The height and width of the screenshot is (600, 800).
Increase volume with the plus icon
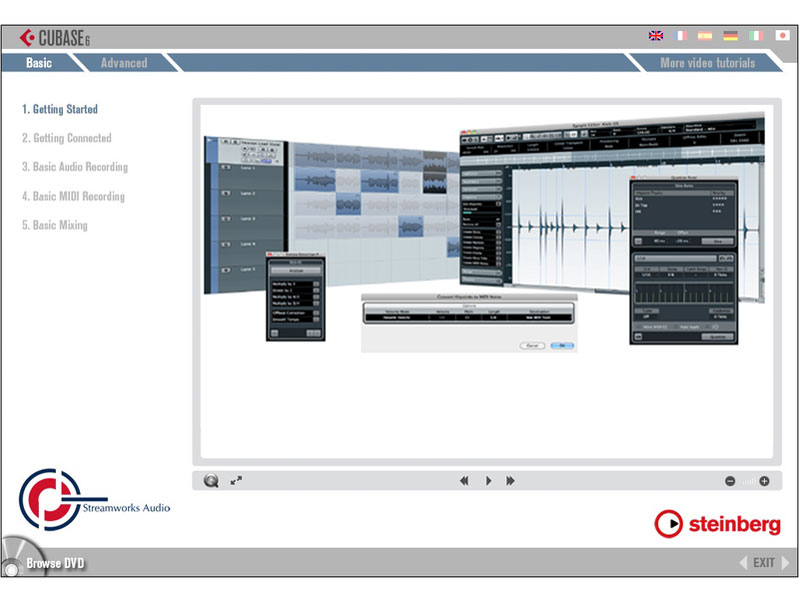click(766, 481)
